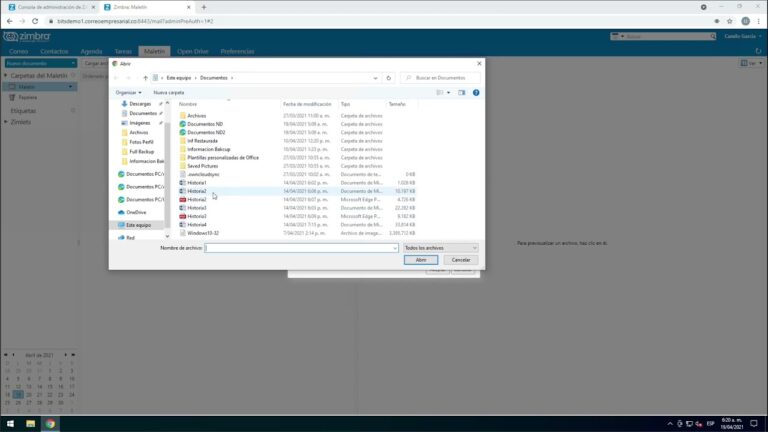Open File Explorer from the taskbar
The width and height of the screenshot is (768, 432).
(30, 424)
